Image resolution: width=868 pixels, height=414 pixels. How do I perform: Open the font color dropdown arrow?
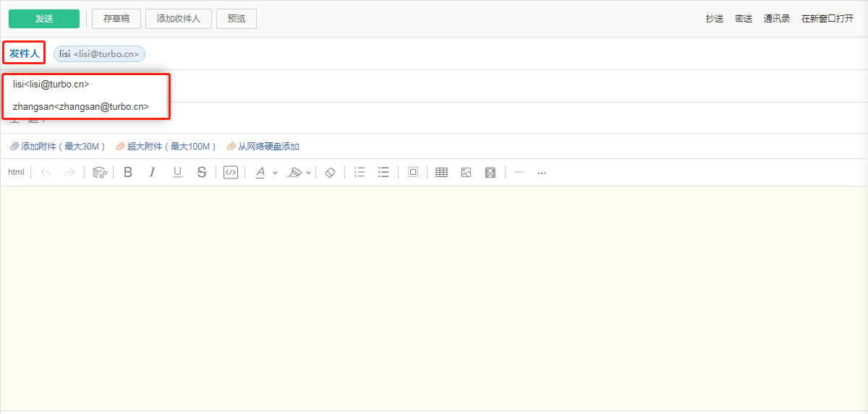[x=275, y=173]
